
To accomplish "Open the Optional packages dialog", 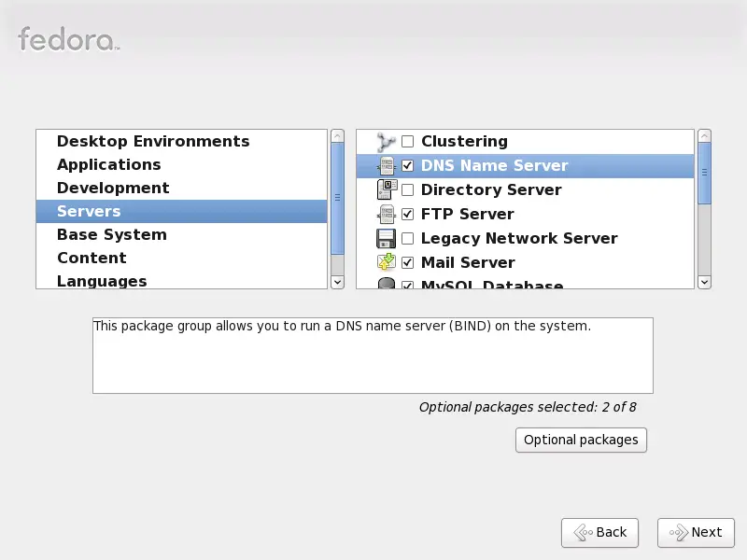I will coord(581,440).
